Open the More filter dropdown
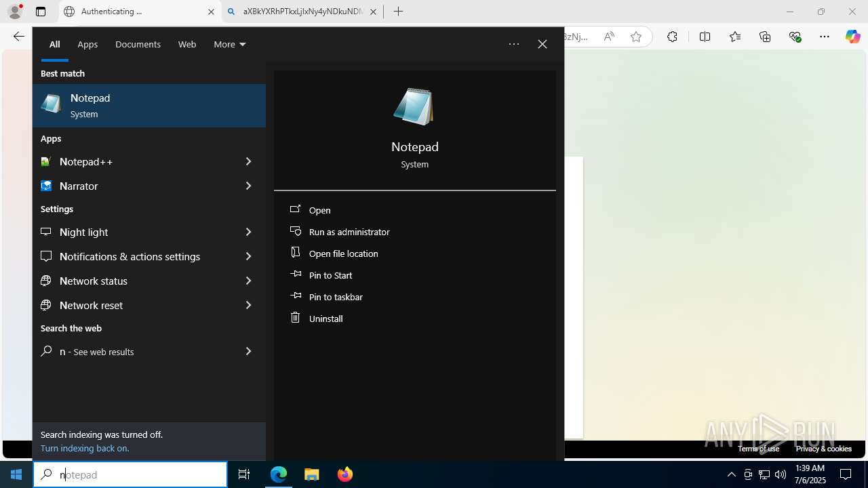This screenshot has width=868, height=488. 230,44
